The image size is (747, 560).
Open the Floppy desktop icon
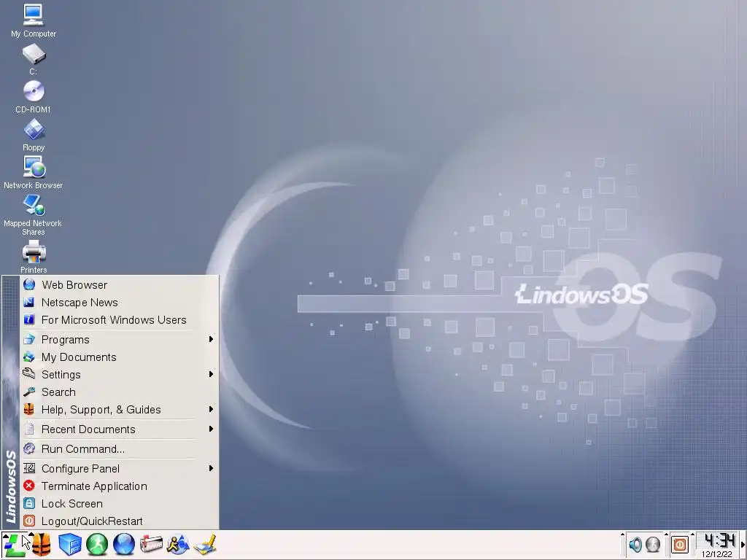tap(34, 135)
